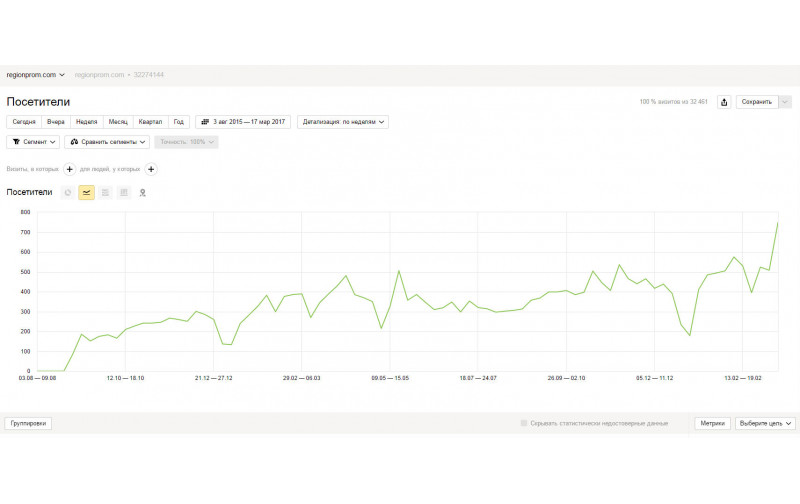800x504 pixels.
Task: Toggle hide statistically unreliable data checkbox
Action: (523, 423)
